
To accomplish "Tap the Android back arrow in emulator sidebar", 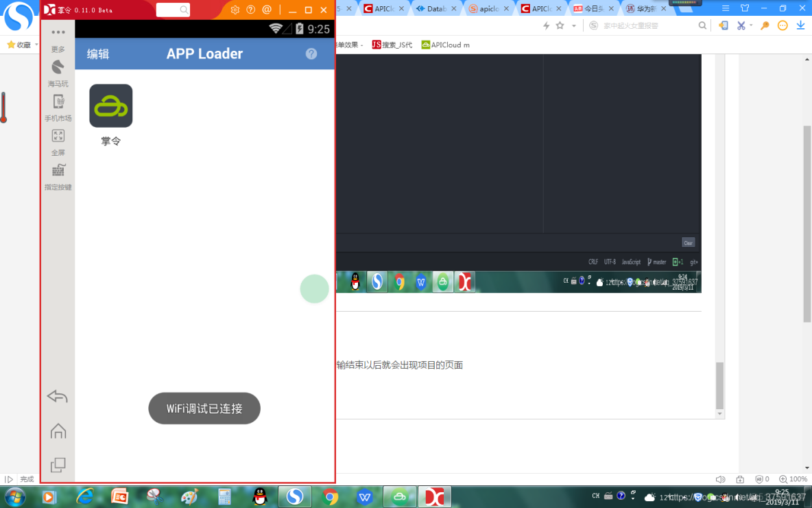I will click(x=58, y=397).
